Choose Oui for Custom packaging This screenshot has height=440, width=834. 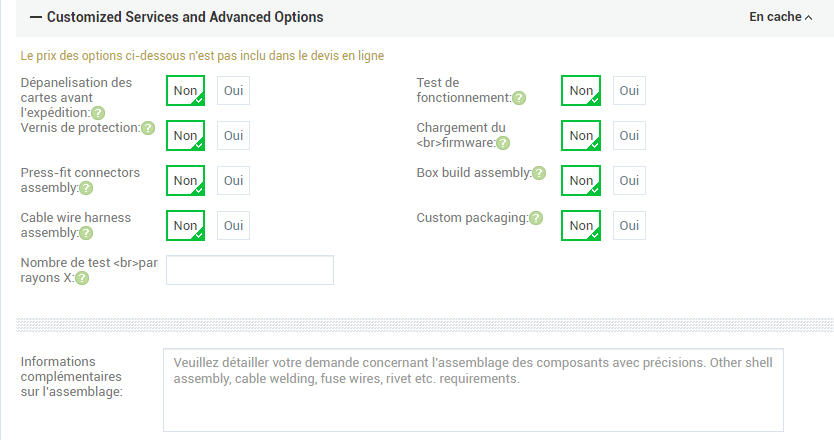pyautogui.click(x=629, y=226)
